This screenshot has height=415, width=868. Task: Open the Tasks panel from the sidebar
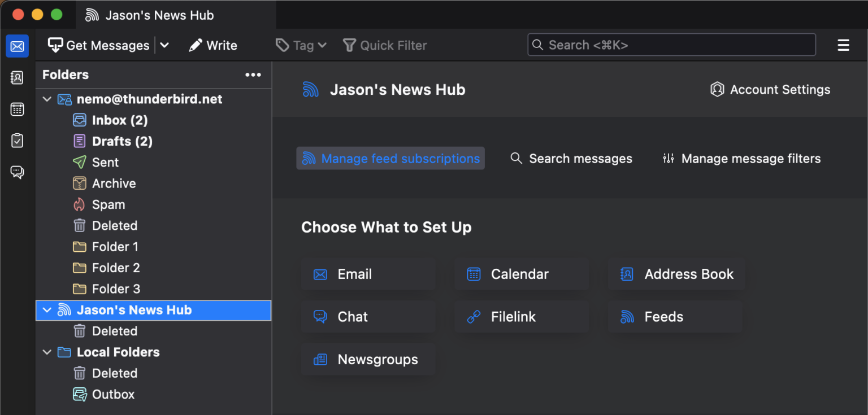17,141
